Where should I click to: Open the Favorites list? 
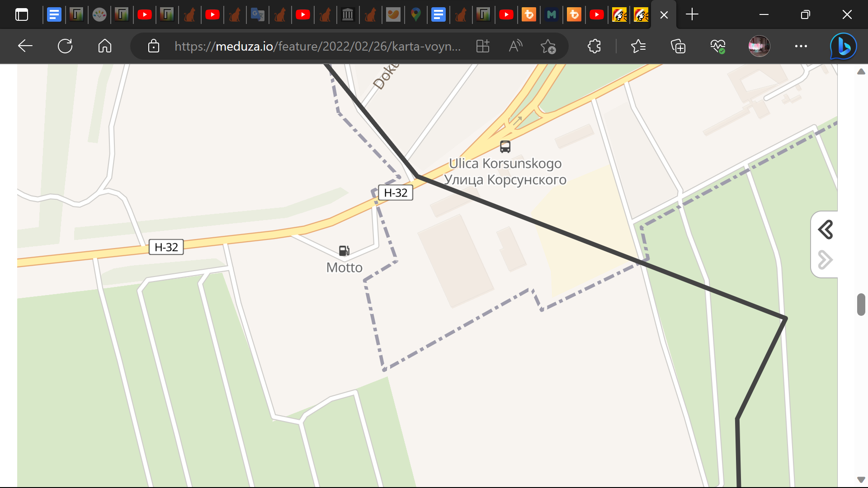coord(638,46)
